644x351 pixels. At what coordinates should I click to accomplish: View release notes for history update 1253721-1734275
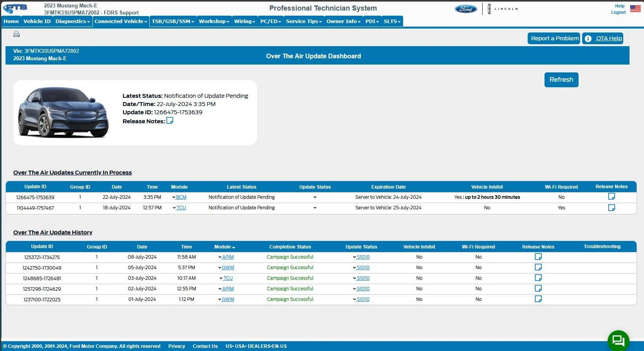pos(538,257)
